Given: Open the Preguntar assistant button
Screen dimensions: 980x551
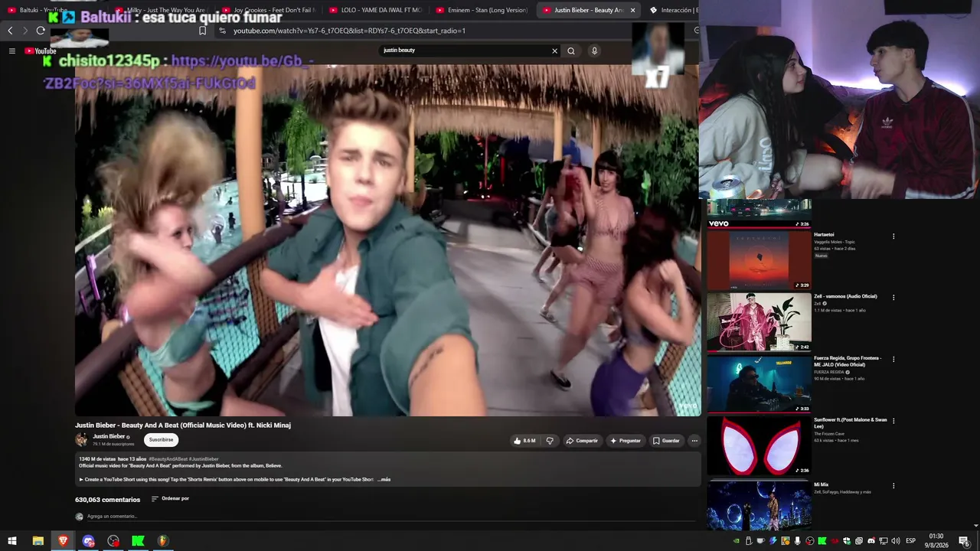Looking at the screenshot, I should click(626, 441).
